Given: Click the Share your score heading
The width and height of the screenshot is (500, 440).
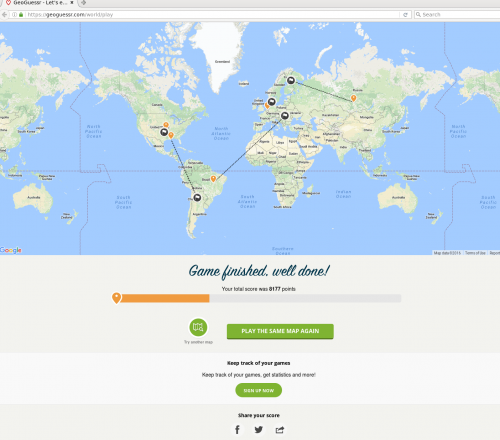Looking at the screenshot, I should [259, 415].
